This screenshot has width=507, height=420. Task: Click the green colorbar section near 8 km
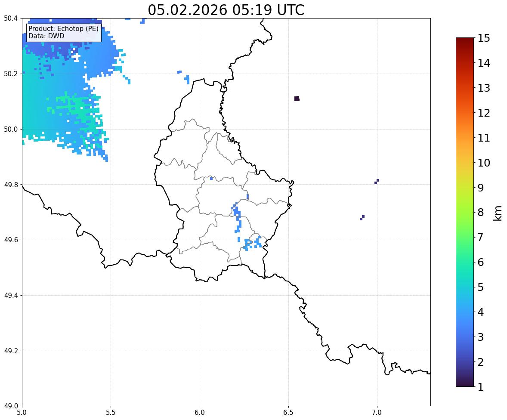pos(465,213)
